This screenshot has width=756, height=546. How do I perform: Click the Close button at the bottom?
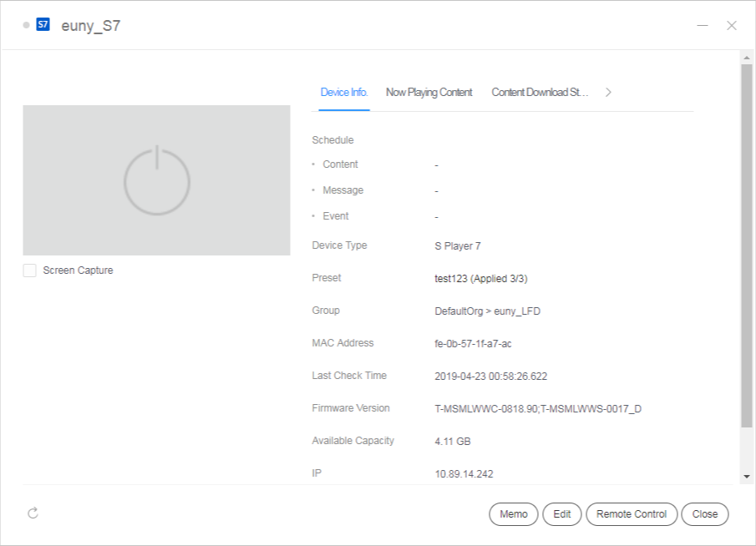coord(704,514)
